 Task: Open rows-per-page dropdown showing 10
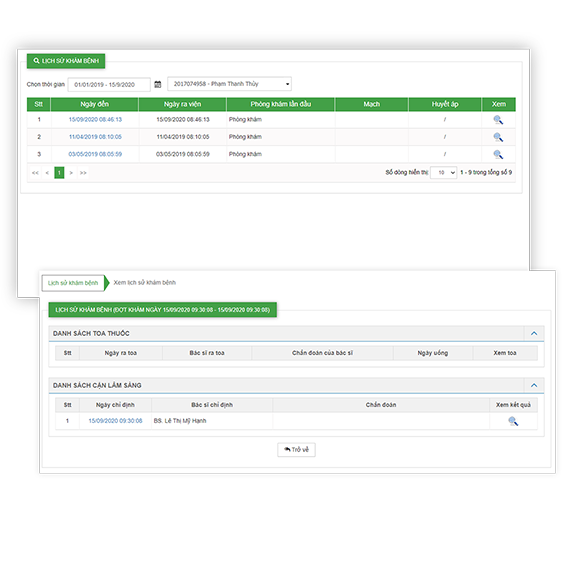point(443,172)
